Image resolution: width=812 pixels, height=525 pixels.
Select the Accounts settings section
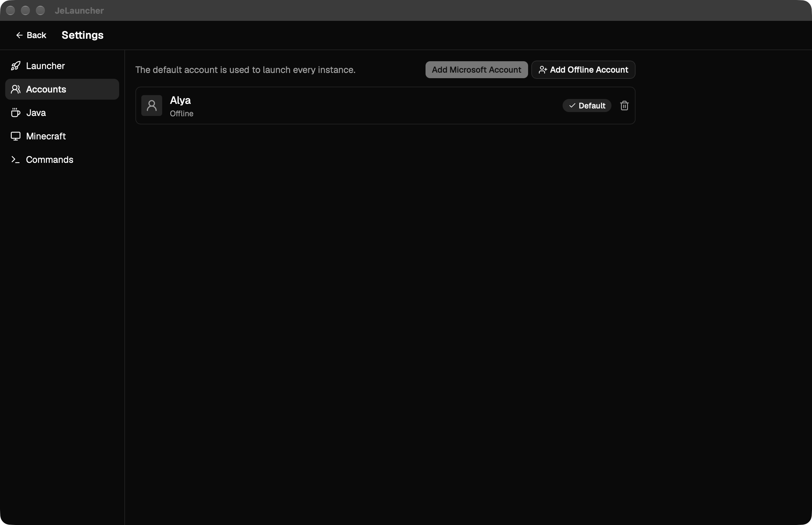click(x=62, y=89)
